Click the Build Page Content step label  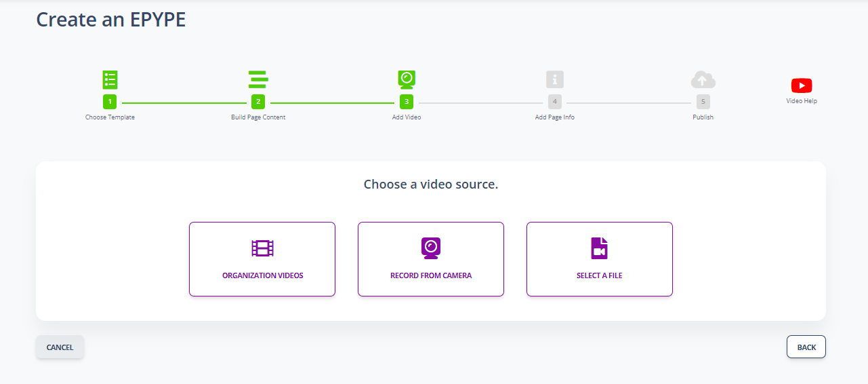[x=258, y=117]
